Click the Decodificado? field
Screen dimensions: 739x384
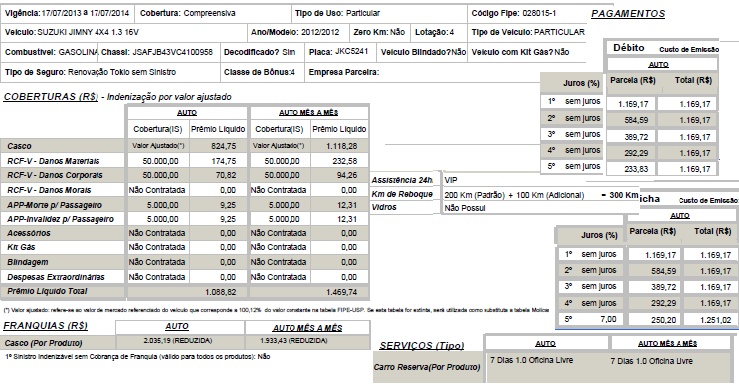coord(259,52)
